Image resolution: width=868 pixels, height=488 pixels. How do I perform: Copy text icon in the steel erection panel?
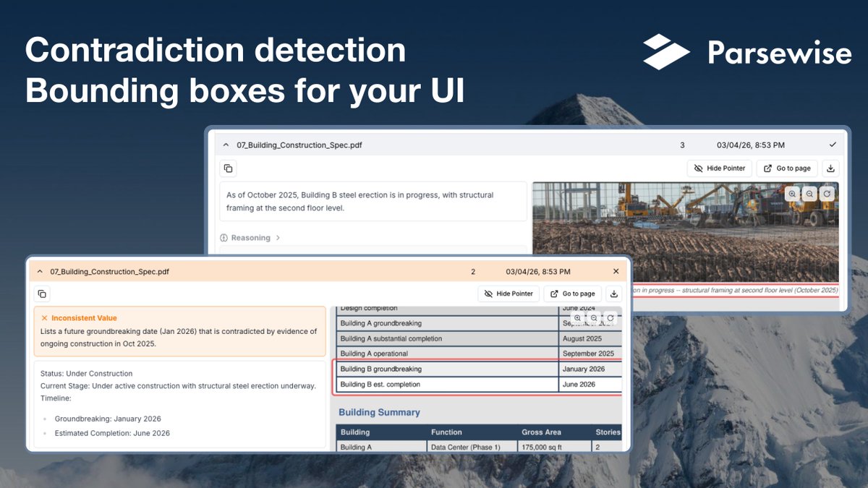[228, 168]
